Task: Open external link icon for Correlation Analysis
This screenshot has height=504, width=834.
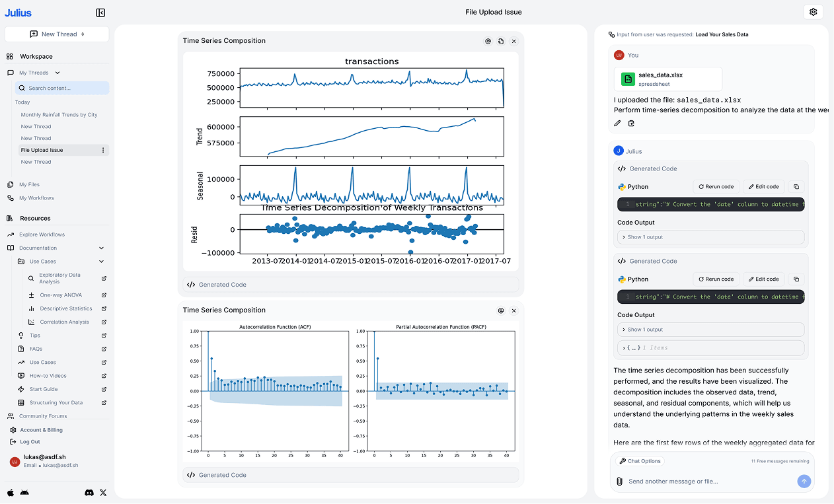Action: click(104, 322)
